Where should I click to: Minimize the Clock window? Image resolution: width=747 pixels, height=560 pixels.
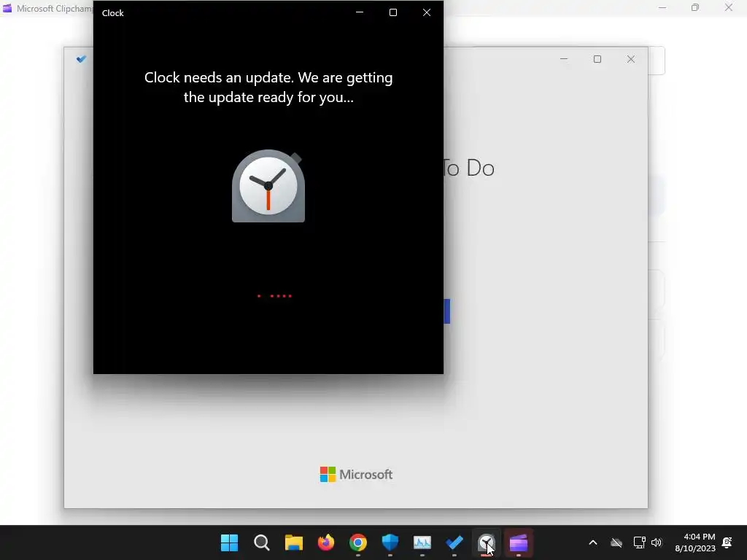pyautogui.click(x=360, y=12)
